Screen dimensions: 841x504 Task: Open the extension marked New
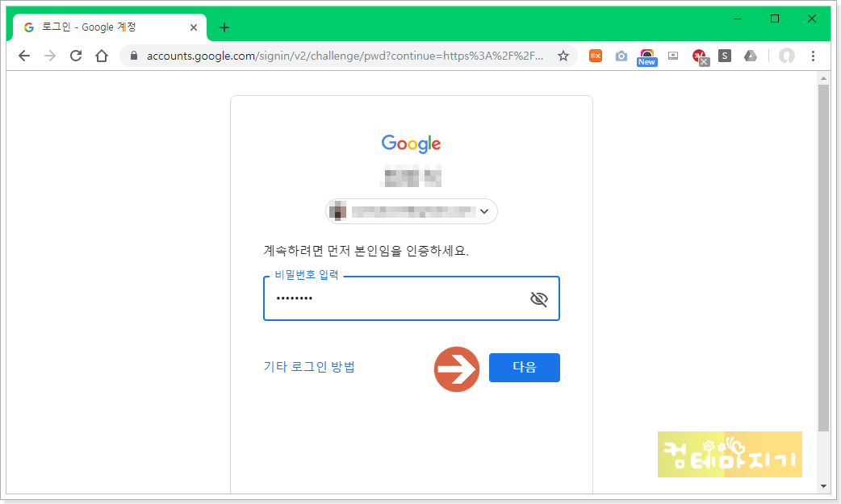coord(646,57)
